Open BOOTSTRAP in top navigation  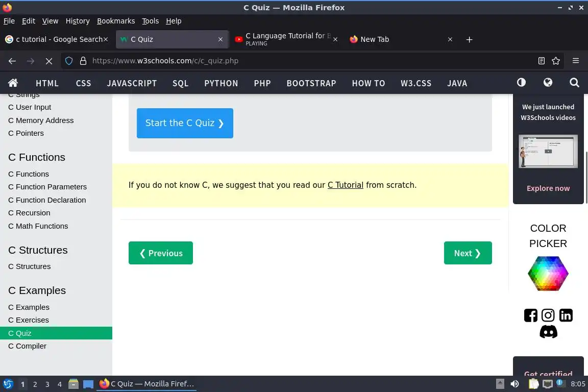coord(311,83)
